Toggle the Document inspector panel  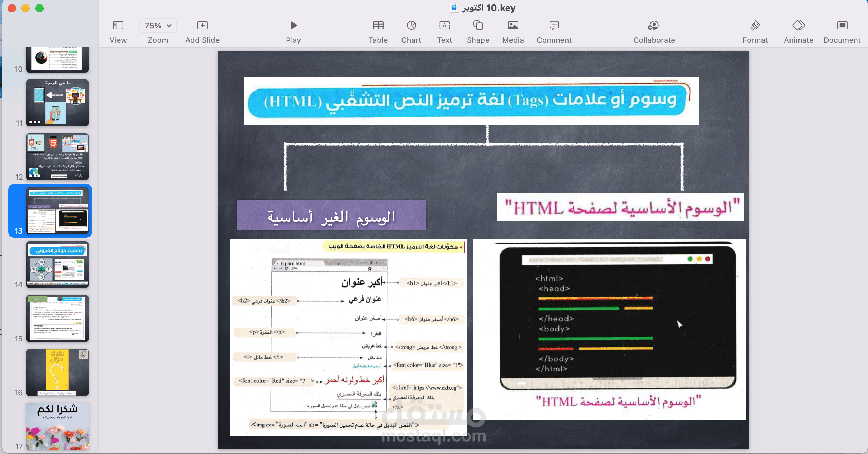(842, 26)
